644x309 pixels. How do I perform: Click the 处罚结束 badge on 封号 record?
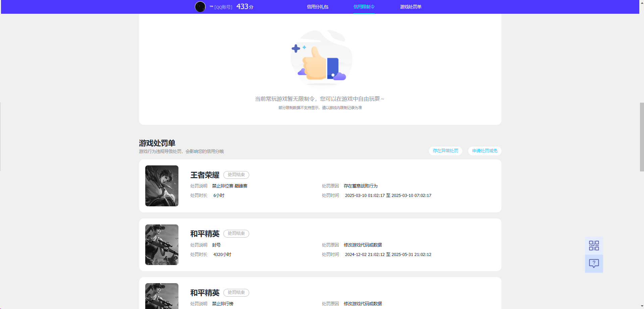coord(236,234)
